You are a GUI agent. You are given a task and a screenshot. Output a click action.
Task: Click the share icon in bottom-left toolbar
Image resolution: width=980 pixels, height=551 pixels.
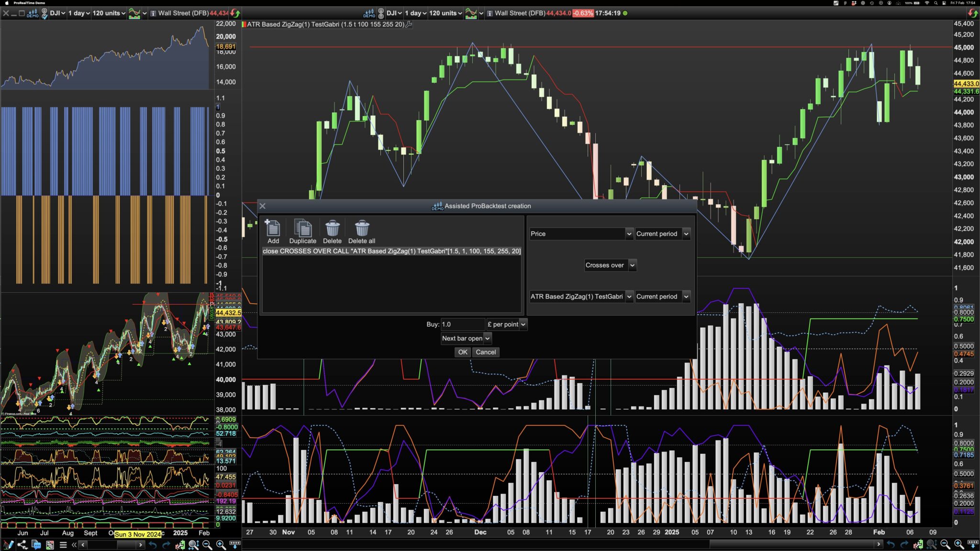tap(22, 544)
